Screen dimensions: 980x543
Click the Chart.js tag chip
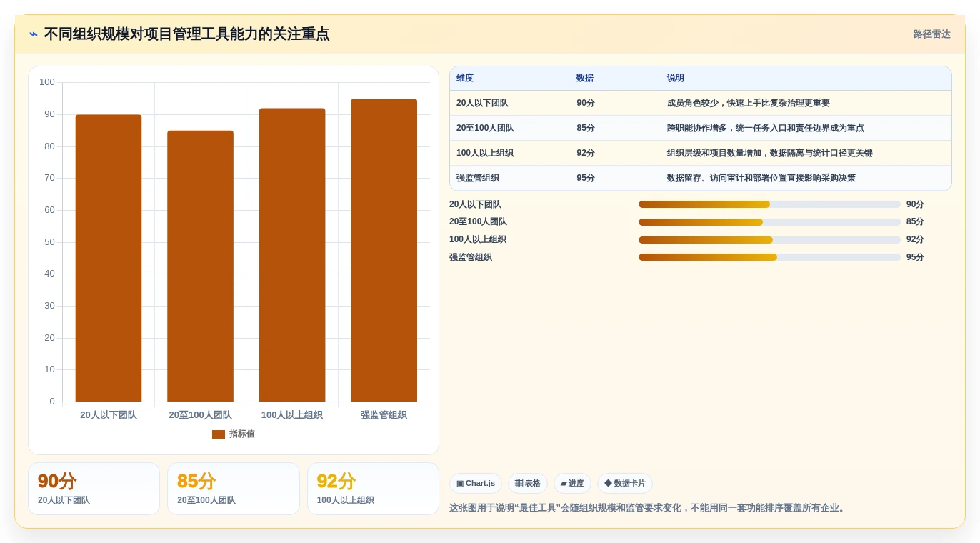(x=476, y=484)
